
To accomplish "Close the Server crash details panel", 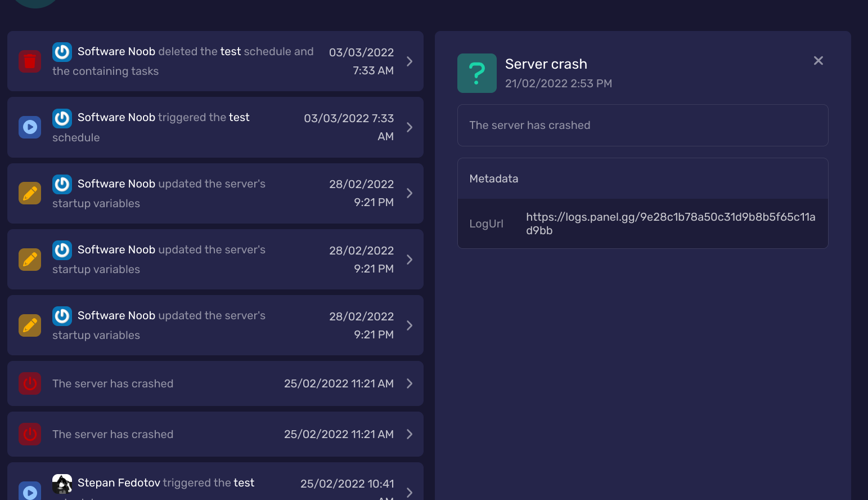I will 818,61.
